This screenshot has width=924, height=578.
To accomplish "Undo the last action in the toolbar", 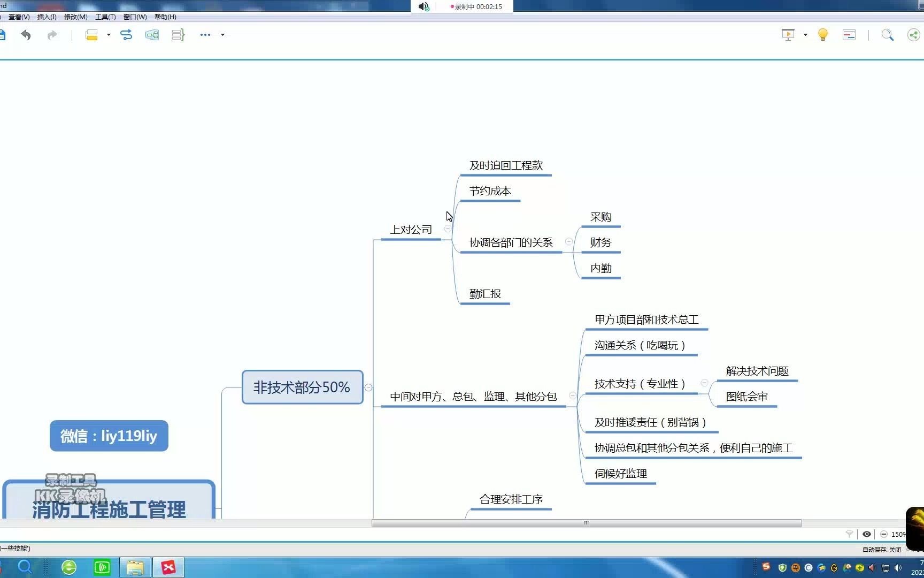I will [26, 35].
